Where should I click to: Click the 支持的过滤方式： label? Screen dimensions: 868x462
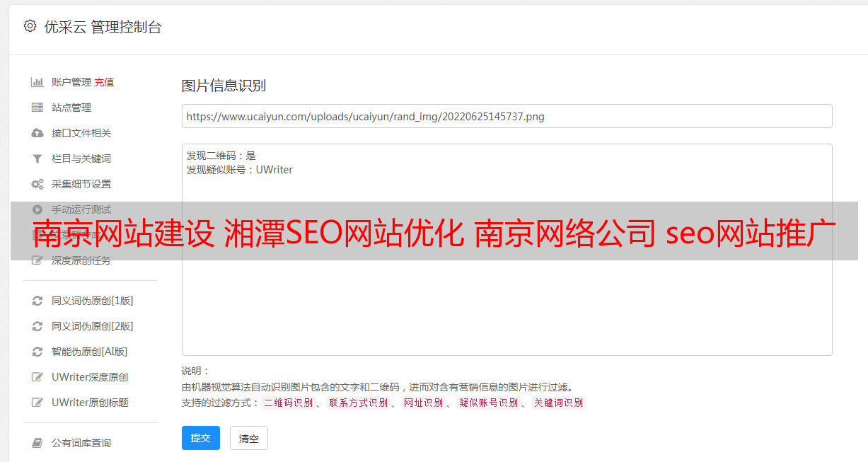coord(220,403)
